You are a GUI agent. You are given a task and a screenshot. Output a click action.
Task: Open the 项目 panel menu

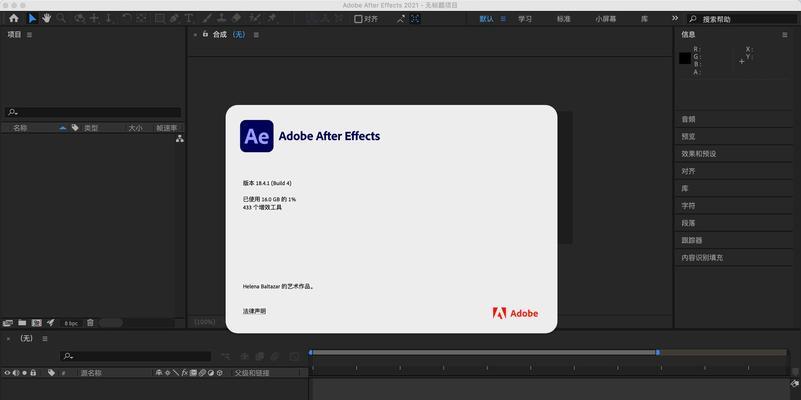click(29, 35)
